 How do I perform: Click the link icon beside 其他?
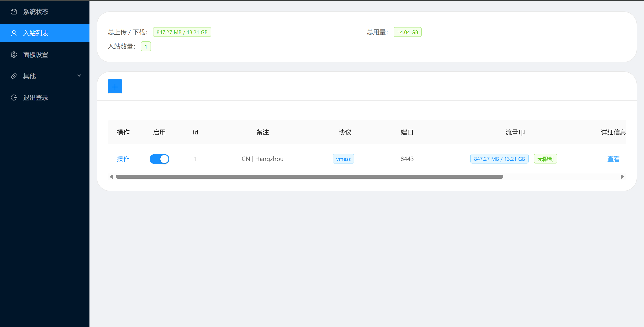[14, 76]
